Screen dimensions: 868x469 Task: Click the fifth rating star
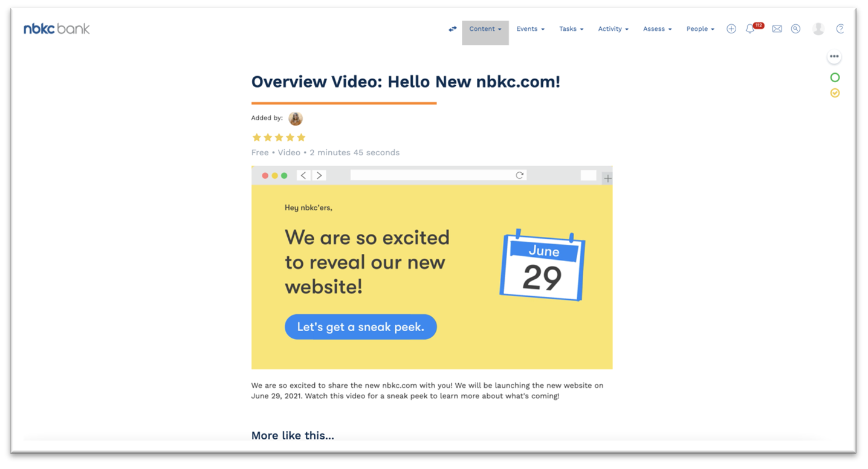(301, 137)
